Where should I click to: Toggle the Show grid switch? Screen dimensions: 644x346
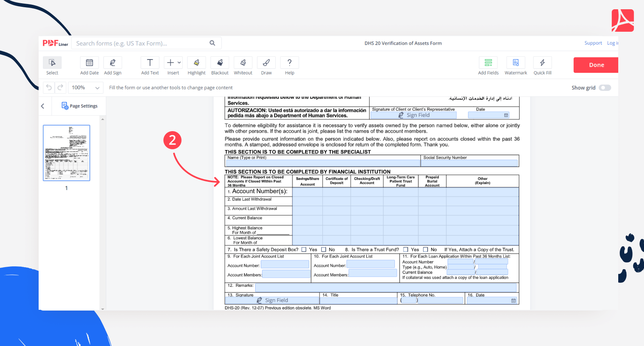click(x=605, y=88)
